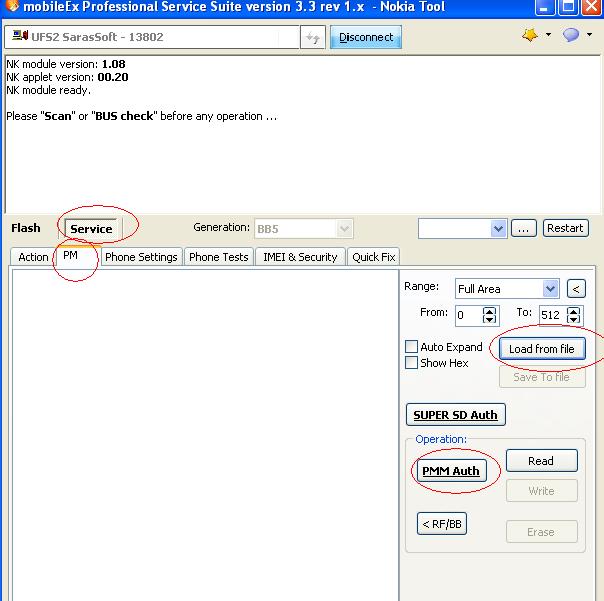Open dropdown arrow next to chat bubble
The height and width of the screenshot is (601, 604).
(589, 35)
